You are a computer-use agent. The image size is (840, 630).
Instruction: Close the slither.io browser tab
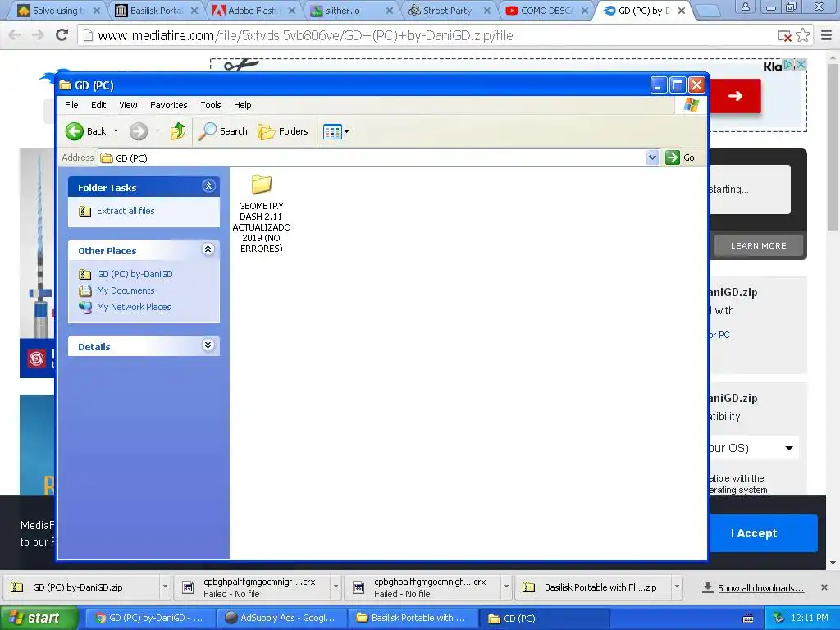390,11
